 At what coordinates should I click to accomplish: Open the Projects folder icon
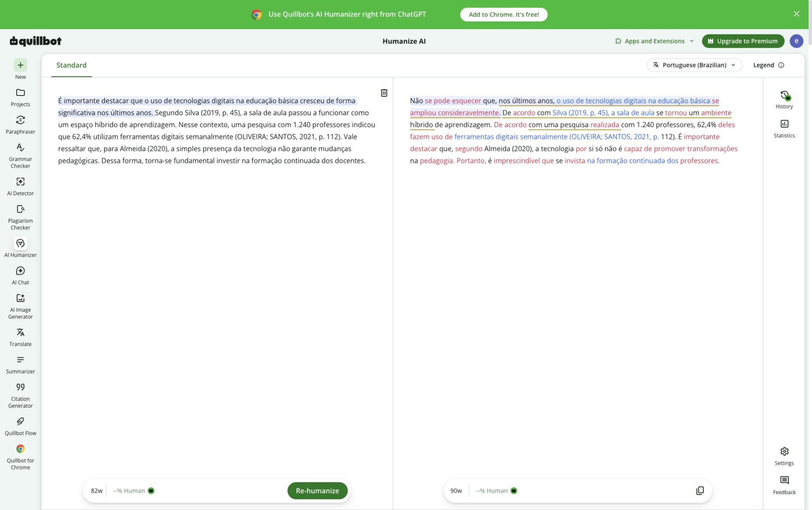[x=20, y=93]
